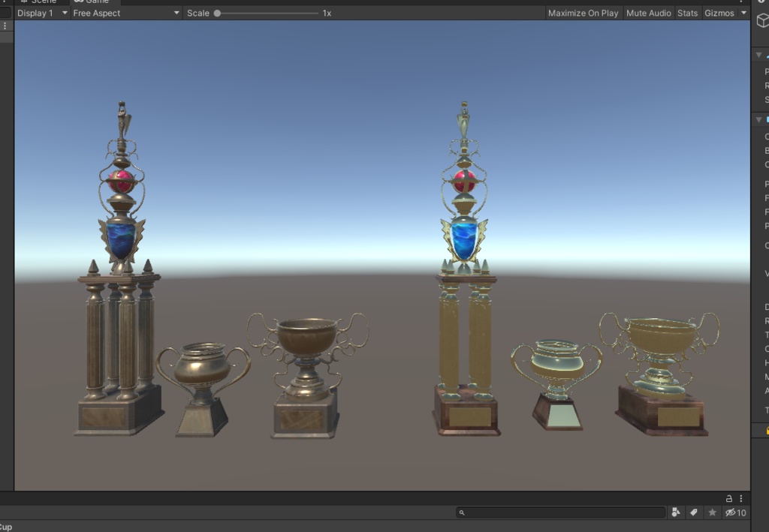Open the more options kebab menu icon

[740, 498]
